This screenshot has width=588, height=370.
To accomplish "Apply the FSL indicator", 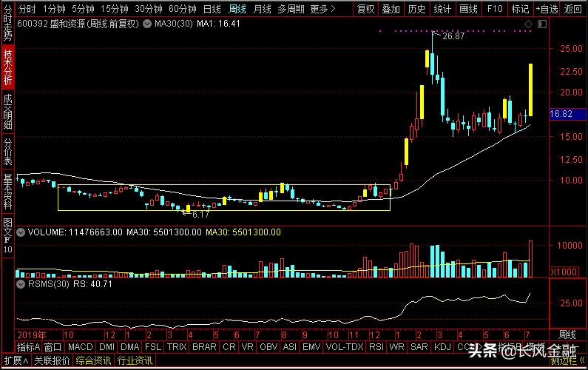I will tap(153, 347).
